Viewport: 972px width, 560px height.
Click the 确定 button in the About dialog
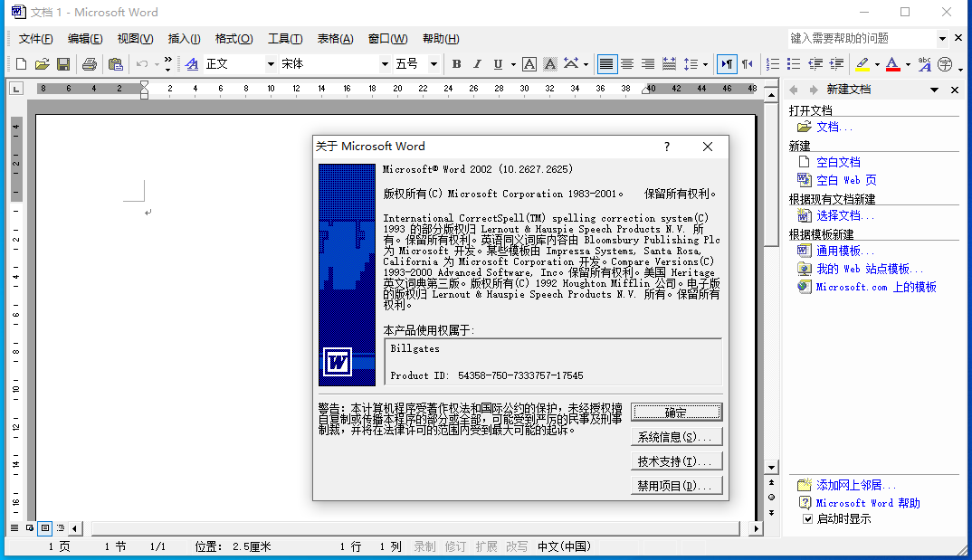(x=676, y=412)
